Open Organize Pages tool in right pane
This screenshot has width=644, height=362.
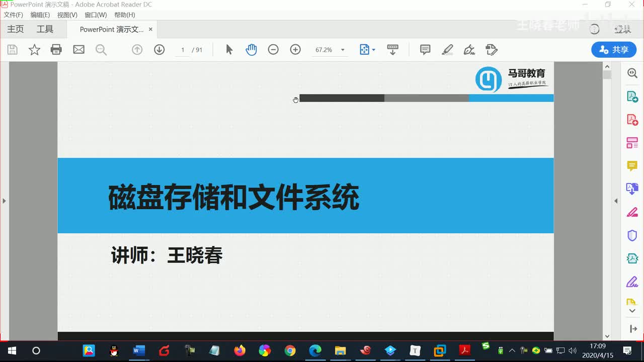632,143
